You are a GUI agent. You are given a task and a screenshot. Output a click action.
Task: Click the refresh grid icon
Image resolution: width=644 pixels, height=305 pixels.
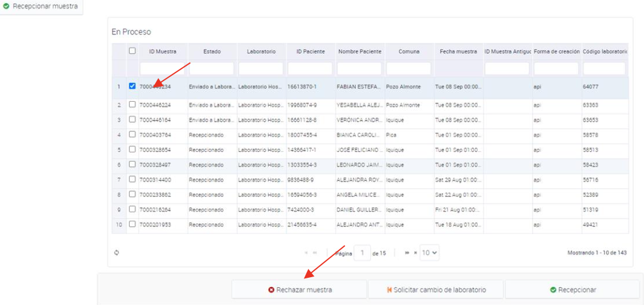coord(117,253)
